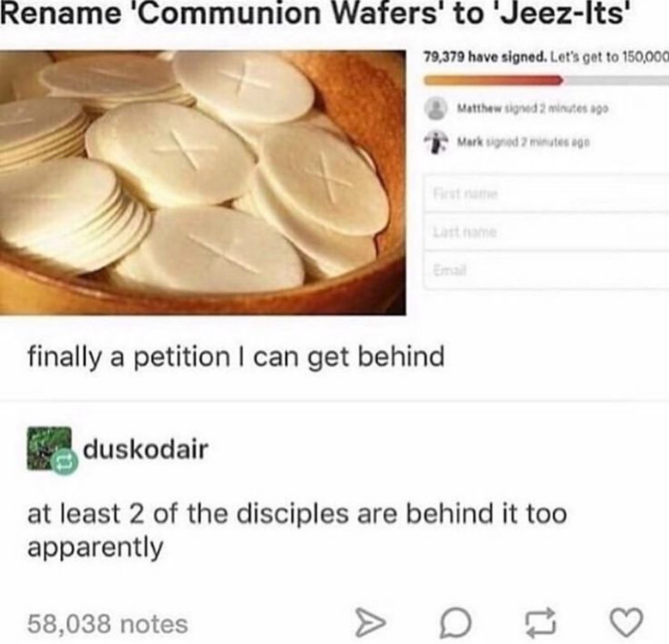669x644 pixels.
Task: Like the post with the heart icon
Action: point(626,623)
